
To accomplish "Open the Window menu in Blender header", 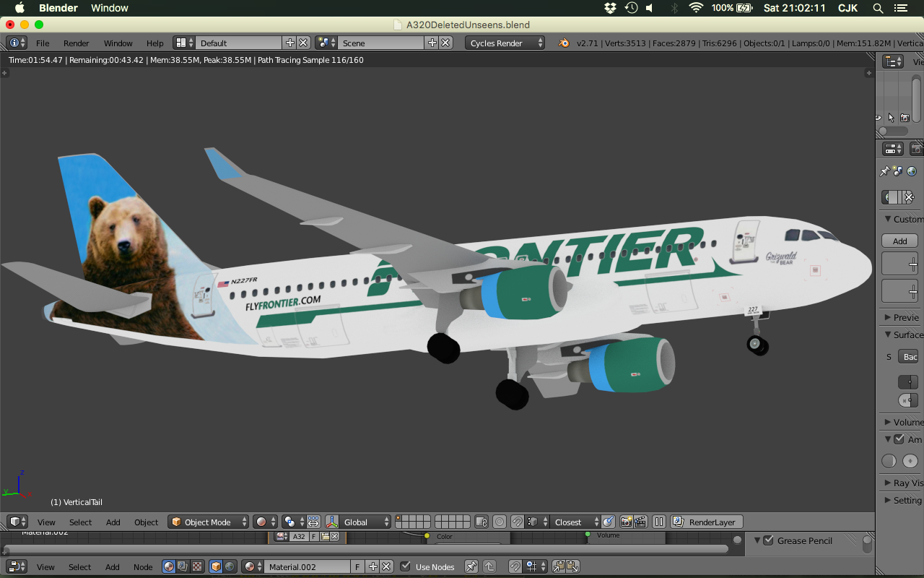I will click(118, 43).
